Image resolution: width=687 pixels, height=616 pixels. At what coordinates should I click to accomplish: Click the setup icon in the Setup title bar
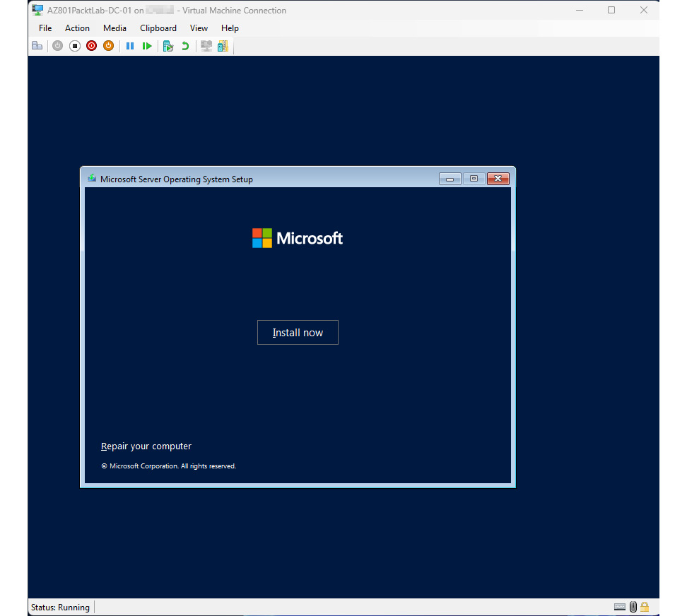tap(92, 178)
